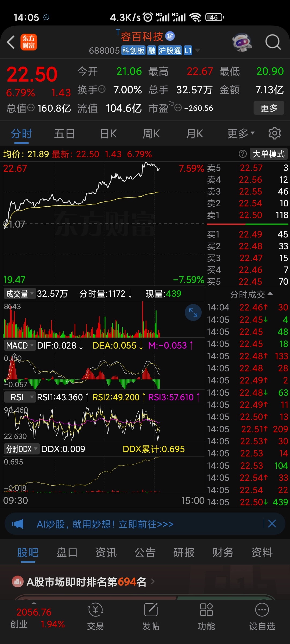The image size is (290, 644).
Task: Tap the Wi-Fi status bar icon
Action: pos(195,17)
